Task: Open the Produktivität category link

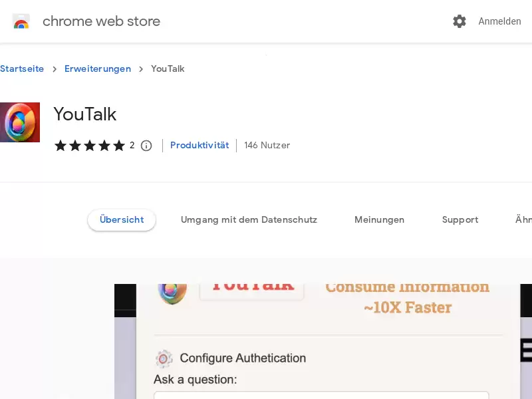Action: (x=199, y=145)
